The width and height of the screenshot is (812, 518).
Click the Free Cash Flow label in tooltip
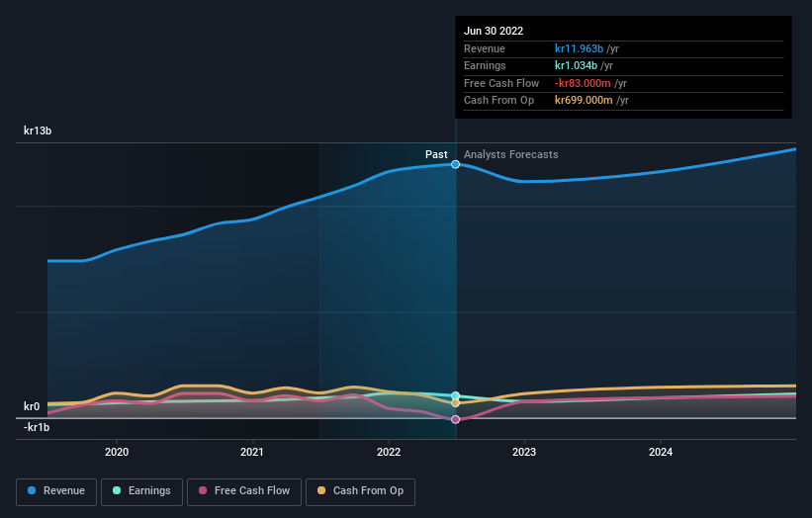point(501,83)
